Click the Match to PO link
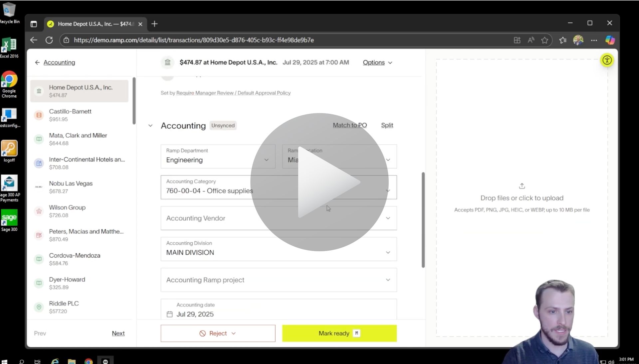This screenshot has width=639, height=364. click(349, 125)
